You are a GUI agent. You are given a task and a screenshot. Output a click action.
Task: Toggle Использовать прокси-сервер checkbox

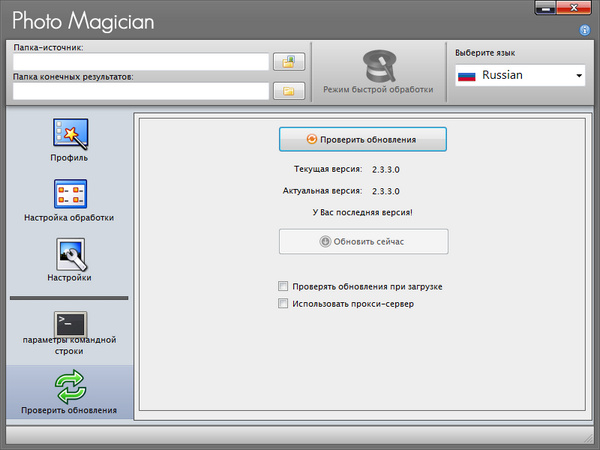pyautogui.click(x=283, y=303)
